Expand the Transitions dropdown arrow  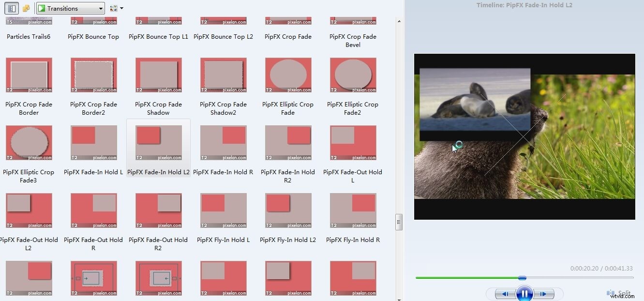[x=100, y=8]
